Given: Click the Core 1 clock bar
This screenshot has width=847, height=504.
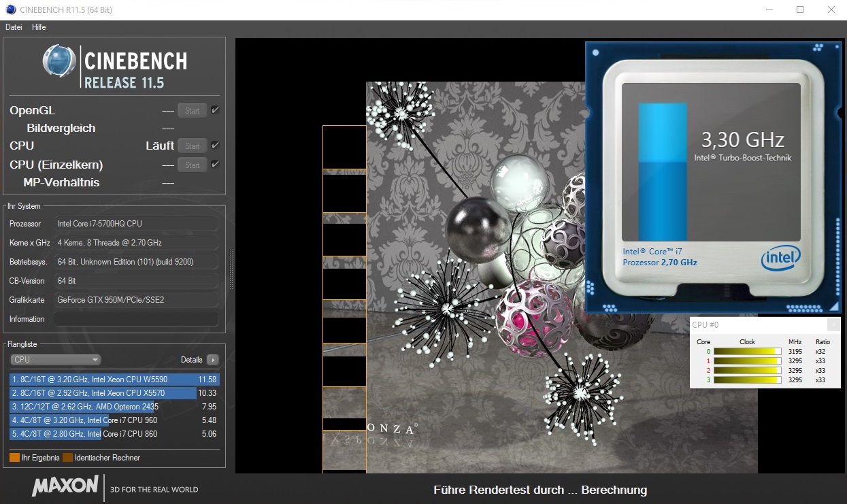Looking at the screenshot, I should 747,360.
